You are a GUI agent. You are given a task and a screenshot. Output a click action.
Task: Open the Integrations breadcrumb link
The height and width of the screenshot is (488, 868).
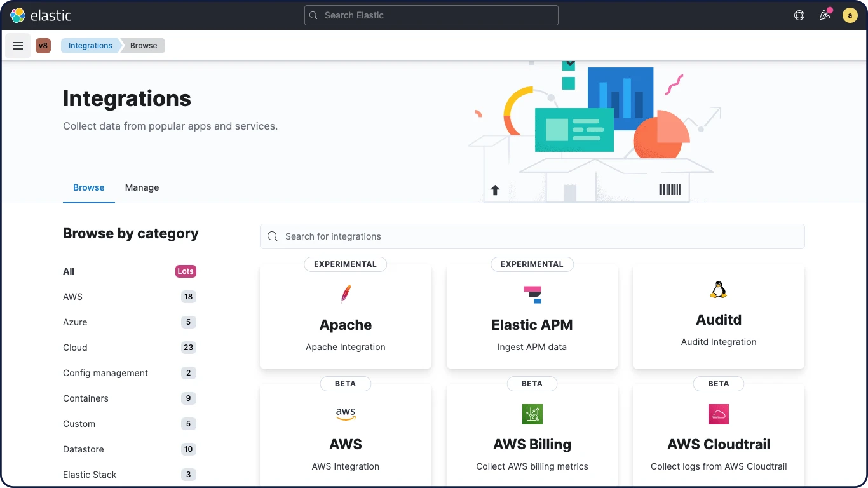coord(90,45)
